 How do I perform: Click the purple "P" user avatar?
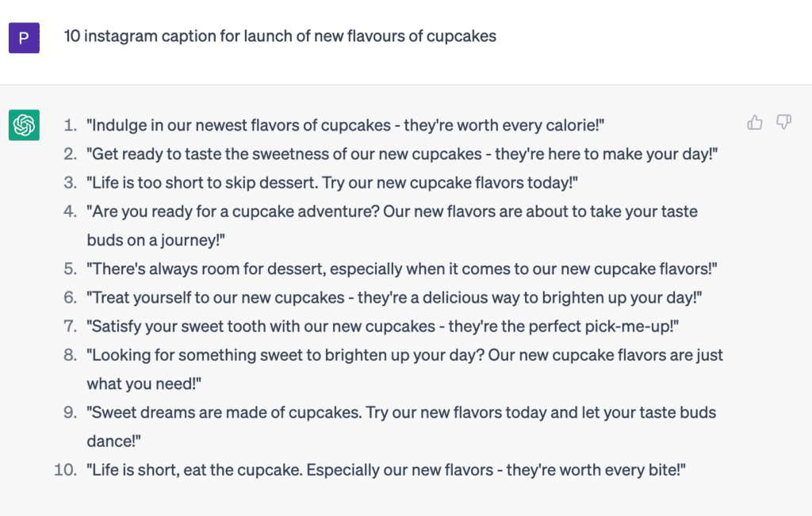pos(24,37)
